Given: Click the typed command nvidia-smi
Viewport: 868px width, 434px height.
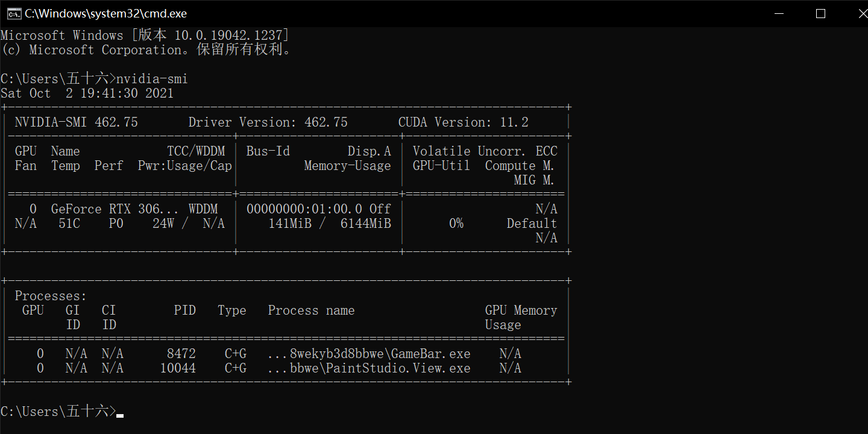Looking at the screenshot, I should tap(152, 79).
